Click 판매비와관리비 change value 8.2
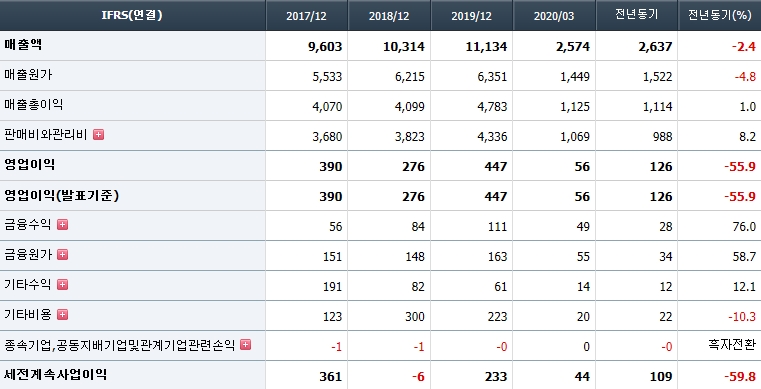 [748, 137]
